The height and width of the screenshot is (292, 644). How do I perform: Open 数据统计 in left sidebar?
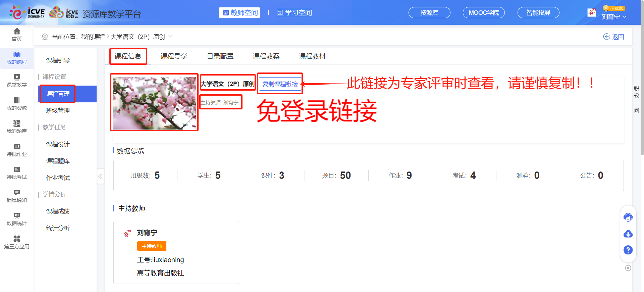17,219
